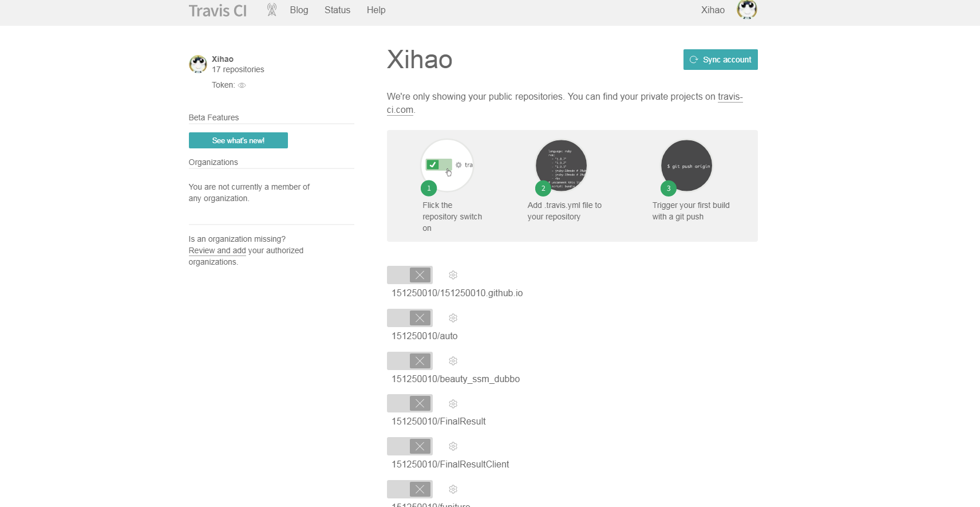Toggle the switch for 151250010.github.io
Viewport: 980px width, 507px height.
410,275
